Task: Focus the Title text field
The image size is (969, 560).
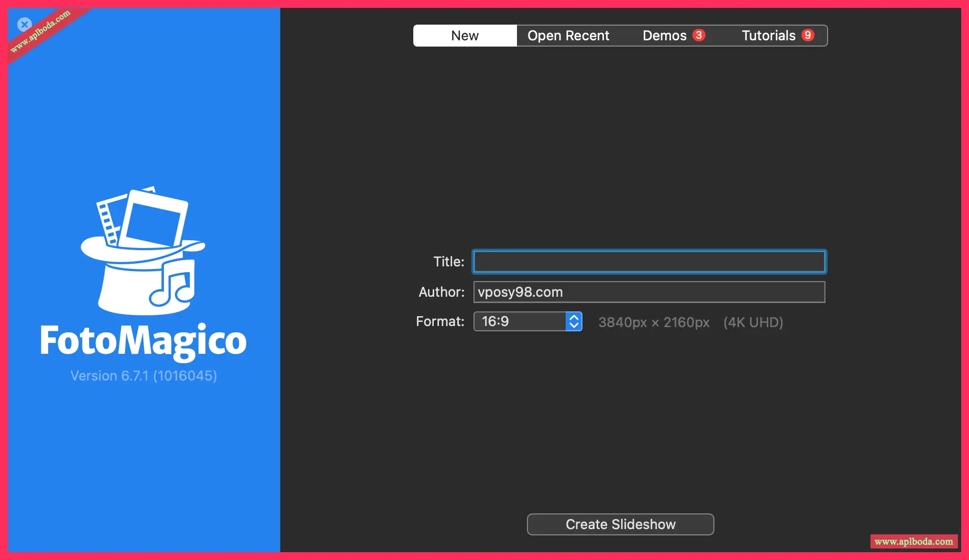Action: tap(649, 262)
